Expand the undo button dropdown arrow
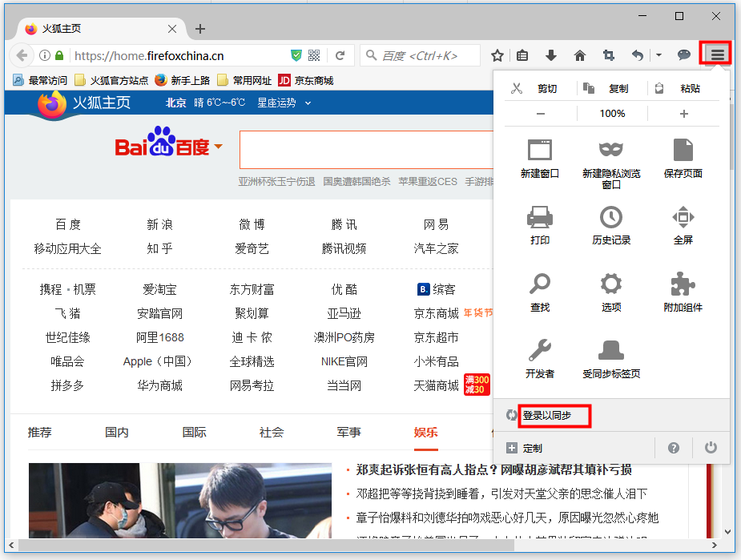741x560 pixels. pos(658,55)
